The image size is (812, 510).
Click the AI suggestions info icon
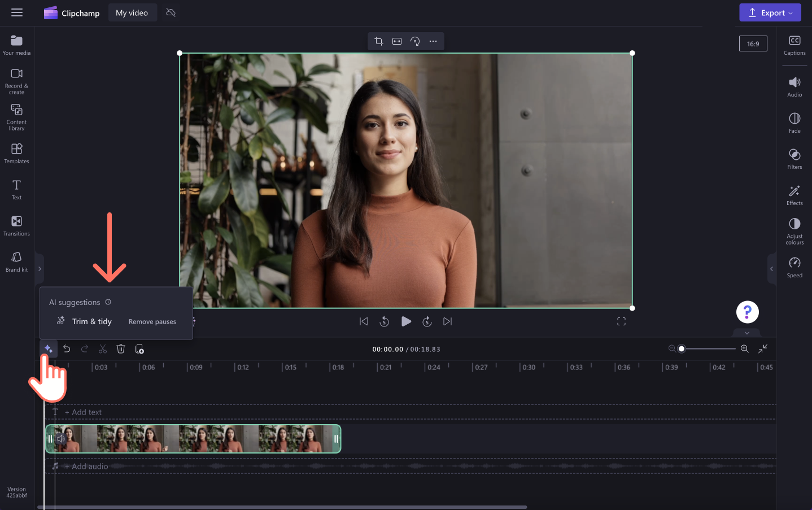(108, 302)
